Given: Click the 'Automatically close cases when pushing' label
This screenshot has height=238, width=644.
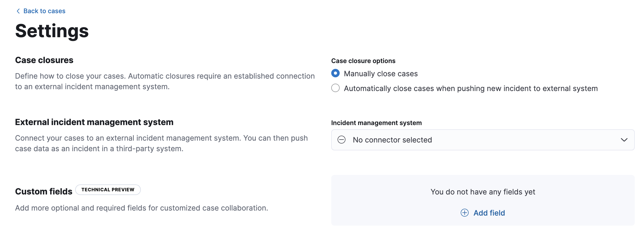Looking at the screenshot, I should click(470, 88).
